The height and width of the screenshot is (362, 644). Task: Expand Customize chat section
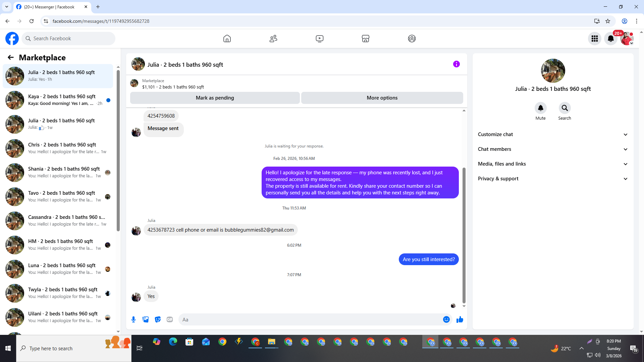(552, 134)
